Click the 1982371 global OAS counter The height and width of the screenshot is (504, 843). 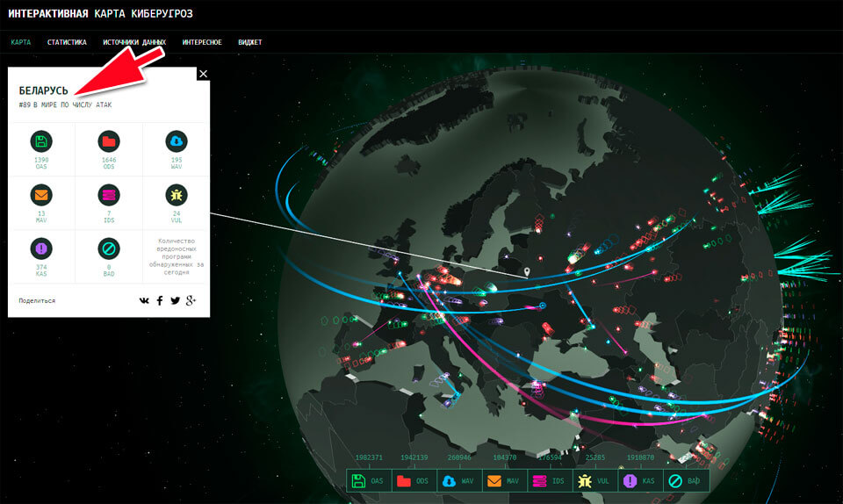tap(369, 457)
